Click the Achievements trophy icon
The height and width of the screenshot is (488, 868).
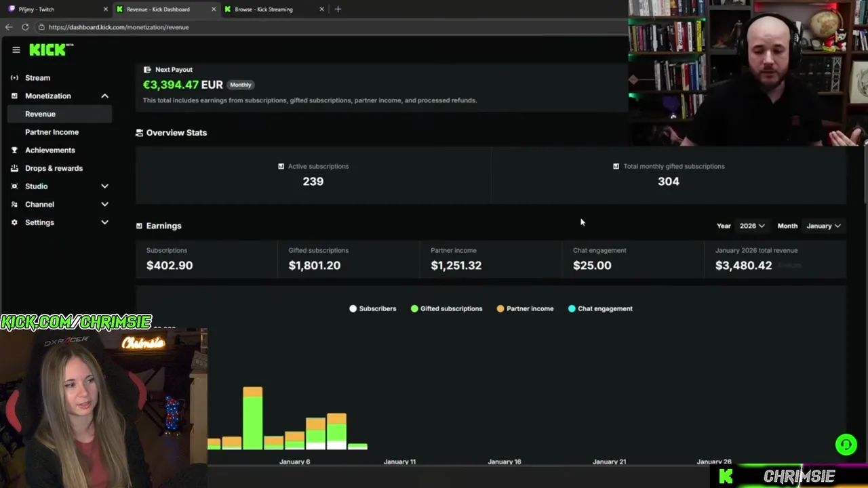click(x=14, y=150)
